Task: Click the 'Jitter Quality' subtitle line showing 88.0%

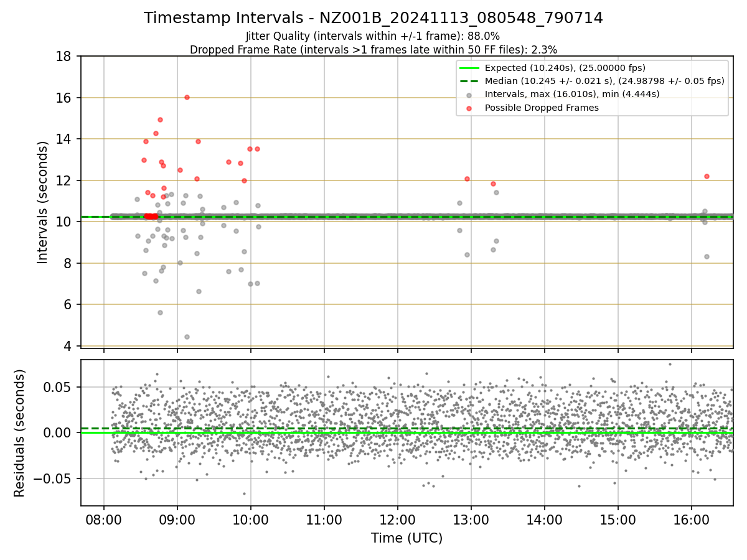Action: 373,36
